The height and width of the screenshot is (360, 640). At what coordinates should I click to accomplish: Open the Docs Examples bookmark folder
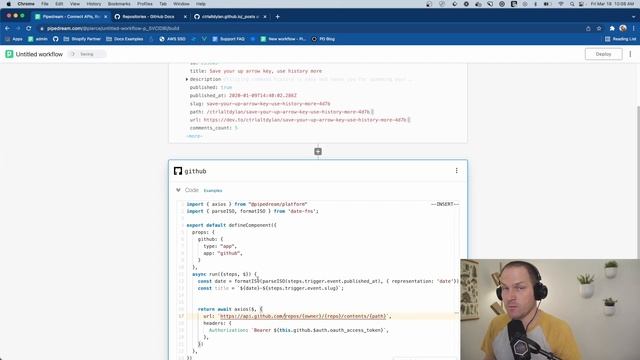click(x=124, y=39)
